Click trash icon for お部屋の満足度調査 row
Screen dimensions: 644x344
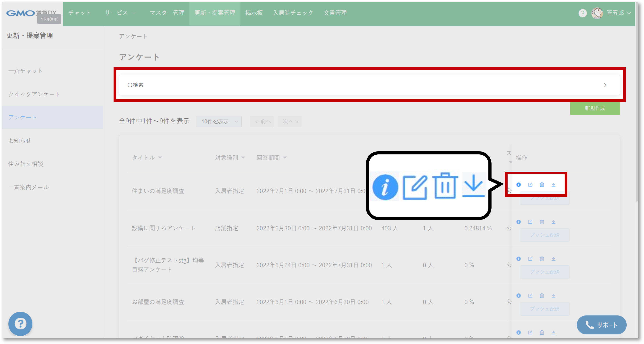pyautogui.click(x=542, y=296)
